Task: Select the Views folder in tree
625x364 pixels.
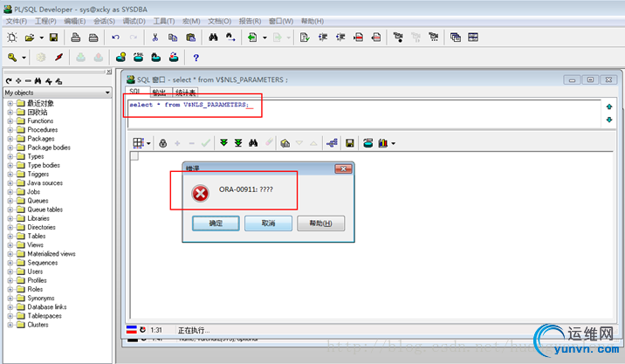Action: click(35, 244)
